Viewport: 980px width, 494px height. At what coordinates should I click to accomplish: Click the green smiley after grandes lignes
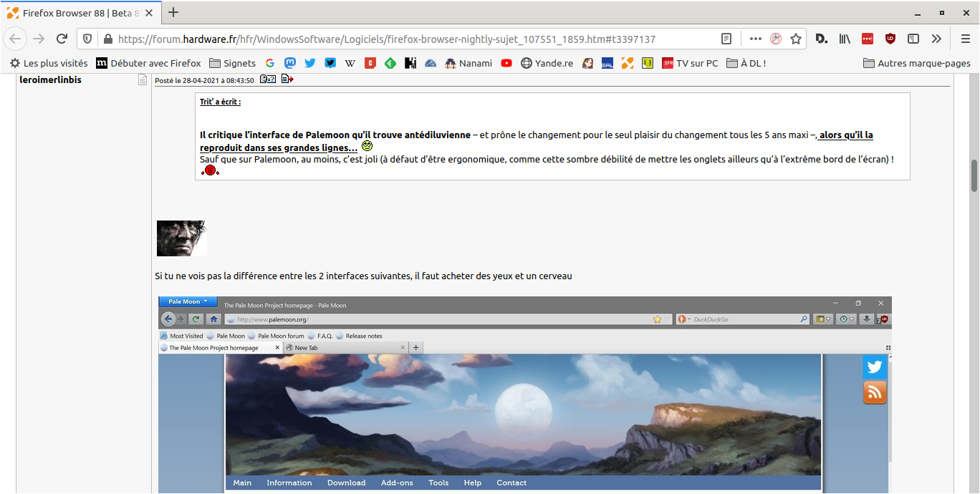point(367,146)
